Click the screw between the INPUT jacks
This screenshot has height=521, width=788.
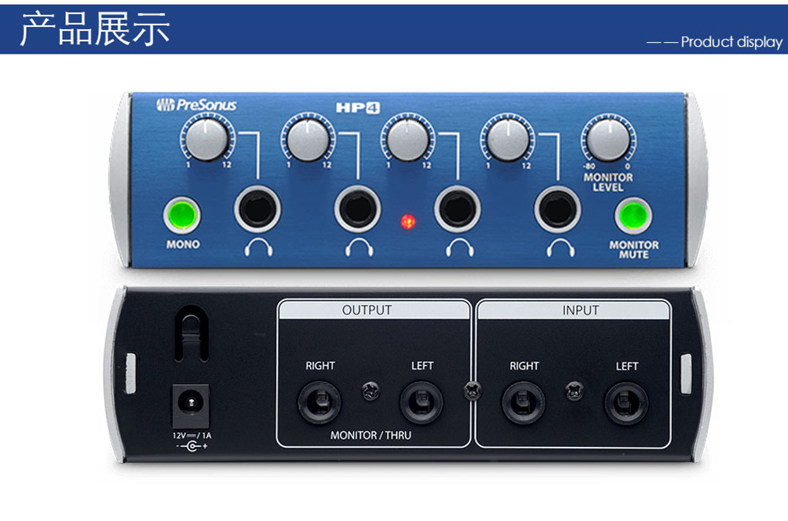575,391
